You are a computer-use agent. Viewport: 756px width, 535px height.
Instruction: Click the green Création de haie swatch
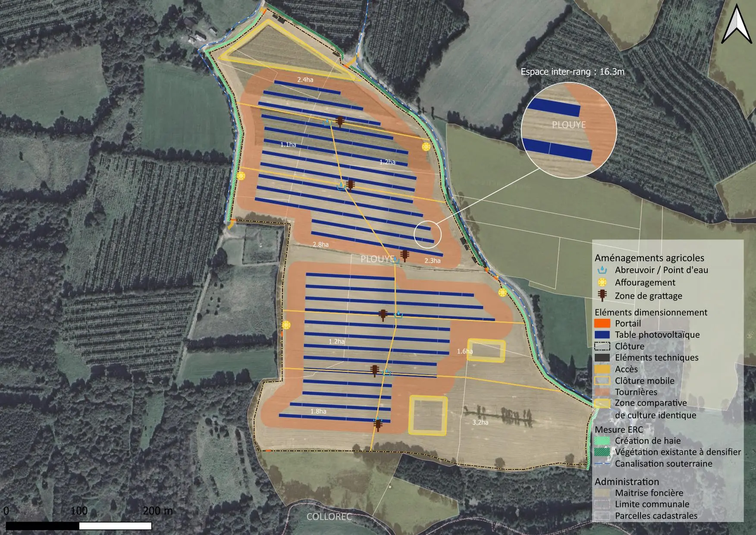pos(602,441)
